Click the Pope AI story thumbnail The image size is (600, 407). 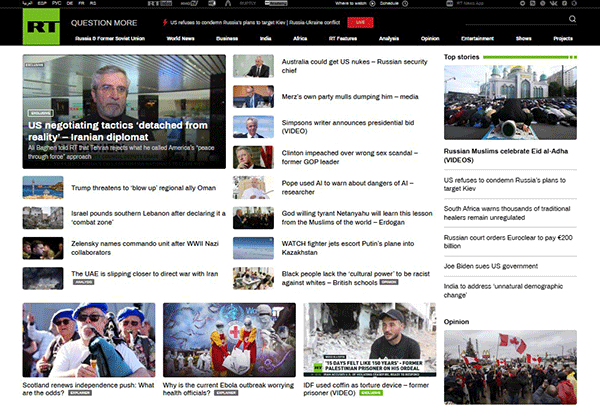[x=253, y=187]
